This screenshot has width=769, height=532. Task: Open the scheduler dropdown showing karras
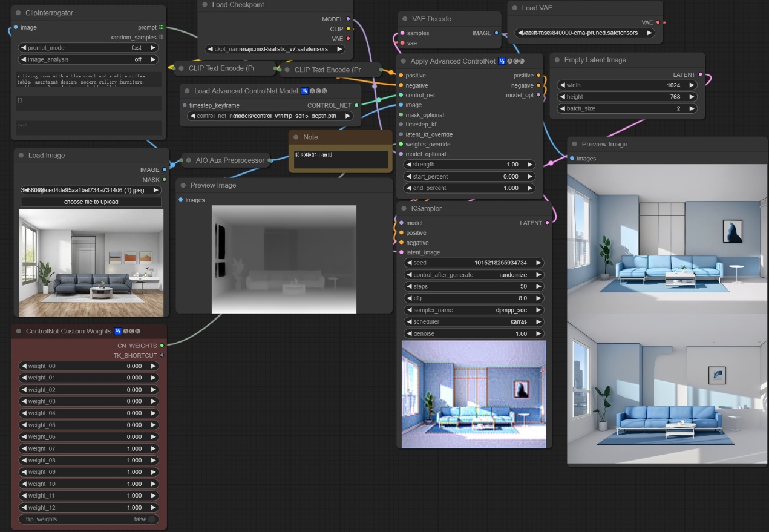(x=473, y=321)
